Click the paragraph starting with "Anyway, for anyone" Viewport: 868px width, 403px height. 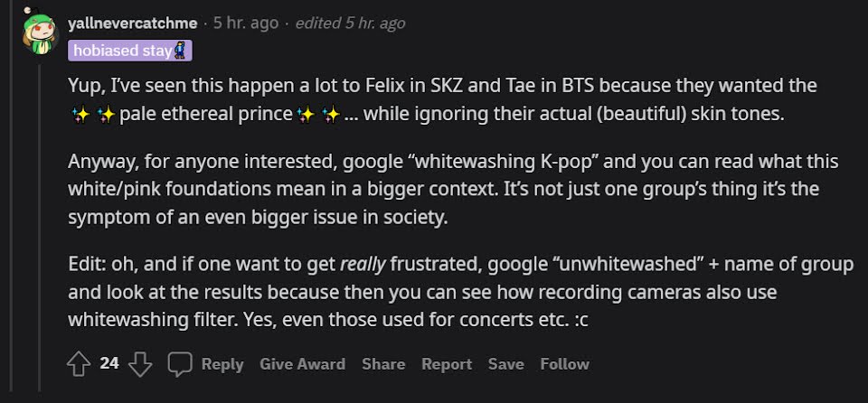point(452,190)
